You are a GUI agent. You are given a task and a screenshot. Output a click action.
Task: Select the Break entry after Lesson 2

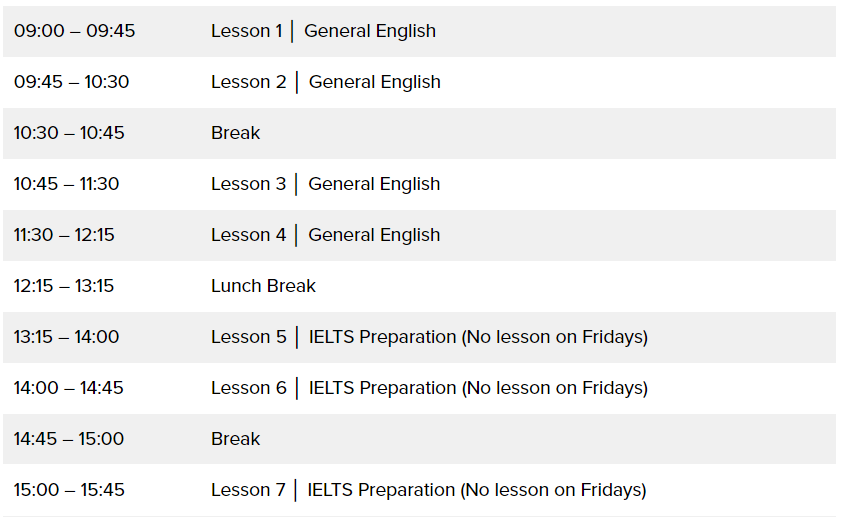235,133
